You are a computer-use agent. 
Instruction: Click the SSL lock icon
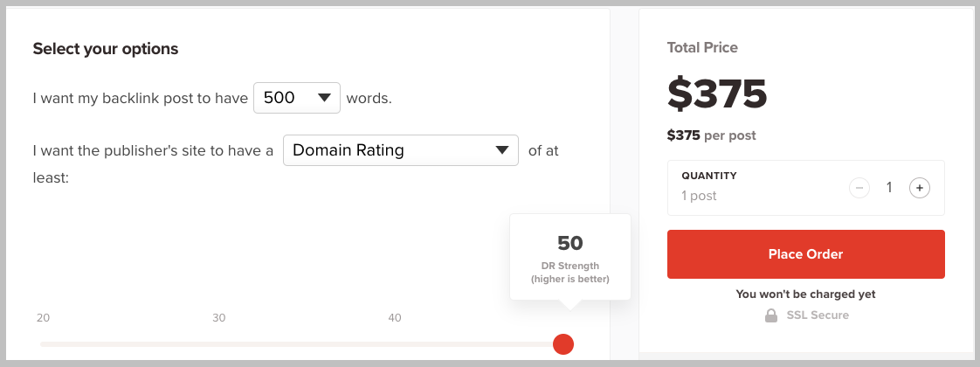pyautogui.click(x=771, y=315)
